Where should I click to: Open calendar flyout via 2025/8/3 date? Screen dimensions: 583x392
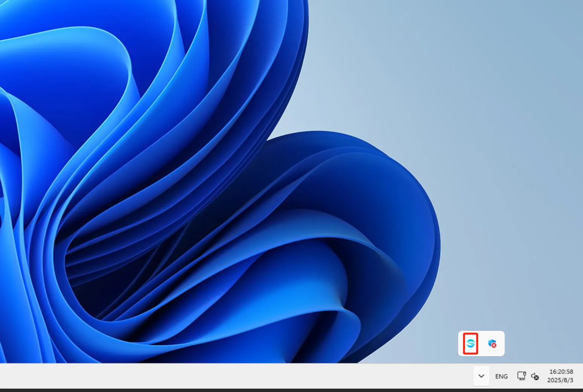click(560, 380)
